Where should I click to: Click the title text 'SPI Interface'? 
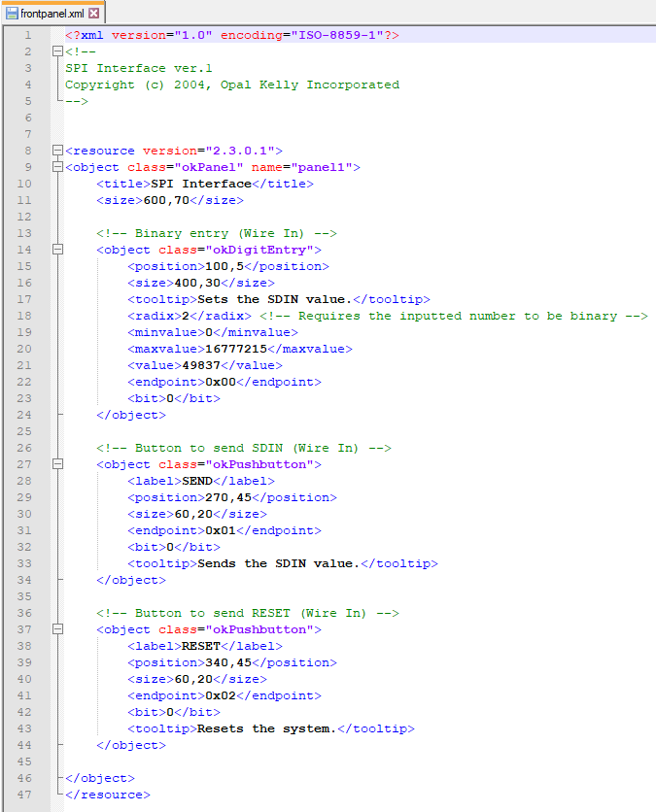[201, 184]
